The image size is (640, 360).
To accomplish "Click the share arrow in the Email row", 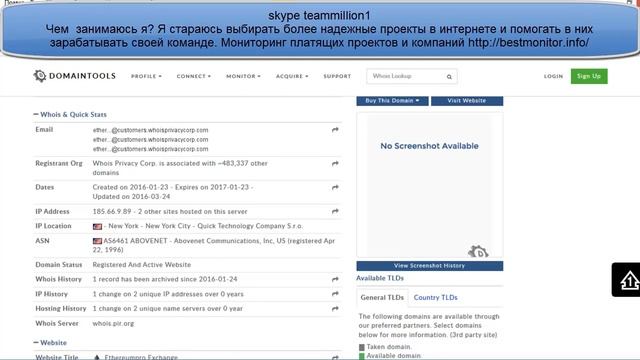I will point(335,130).
